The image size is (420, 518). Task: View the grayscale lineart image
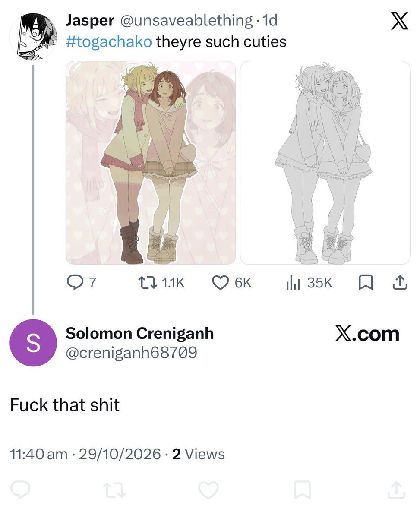pos(325,163)
